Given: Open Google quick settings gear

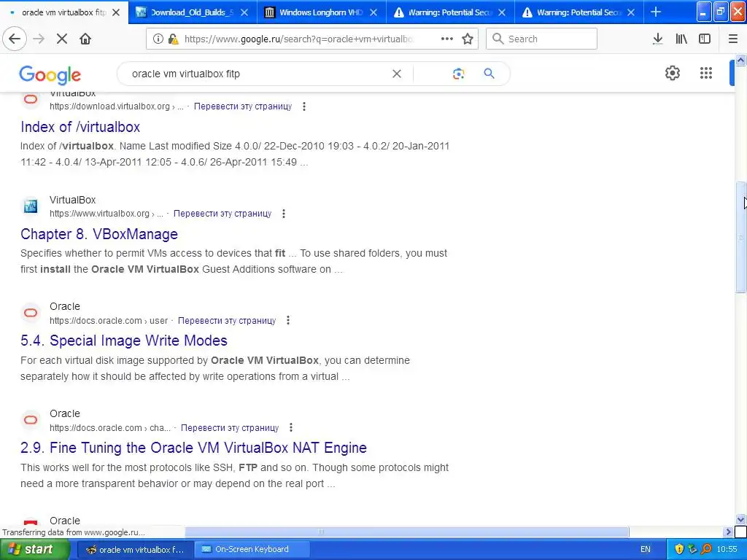Looking at the screenshot, I should (672, 74).
